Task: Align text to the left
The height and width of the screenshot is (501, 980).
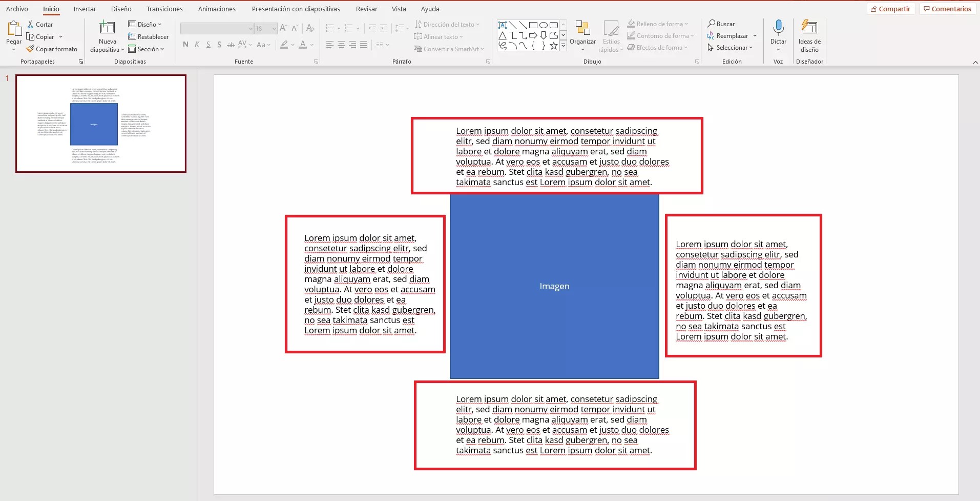Action: tap(329, 45)
